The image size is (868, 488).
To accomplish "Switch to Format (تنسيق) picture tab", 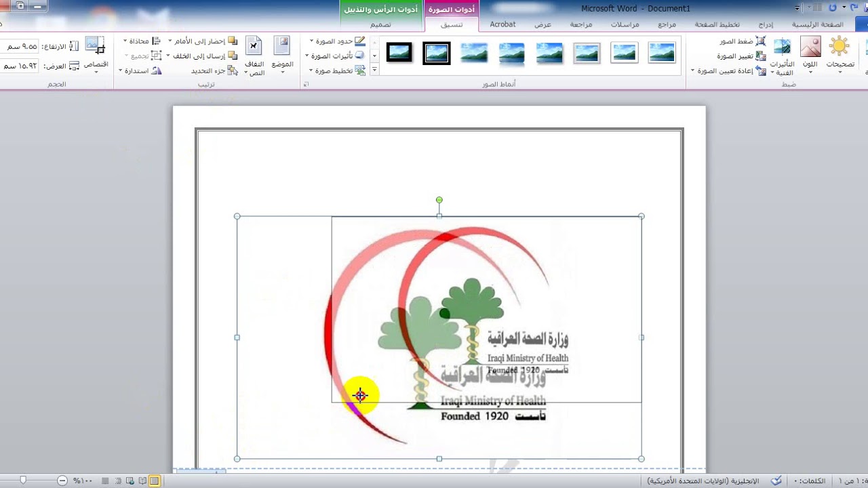I will click(452, 24).
